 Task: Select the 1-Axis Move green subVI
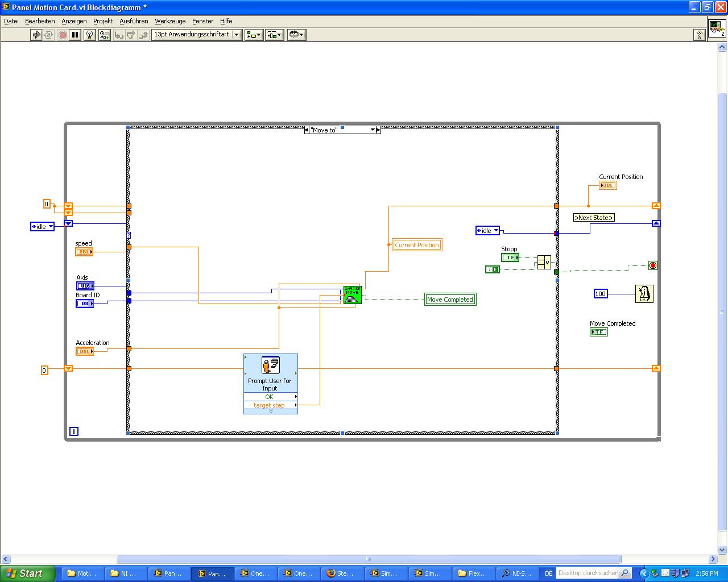pyautogui.click(x=353, y=294)
